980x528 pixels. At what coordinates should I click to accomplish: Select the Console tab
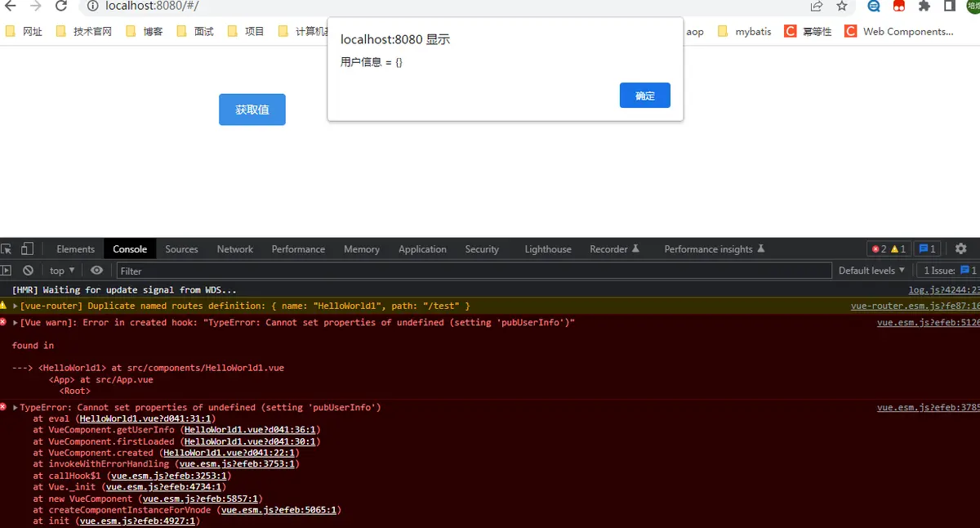click(x=130, y=249)
